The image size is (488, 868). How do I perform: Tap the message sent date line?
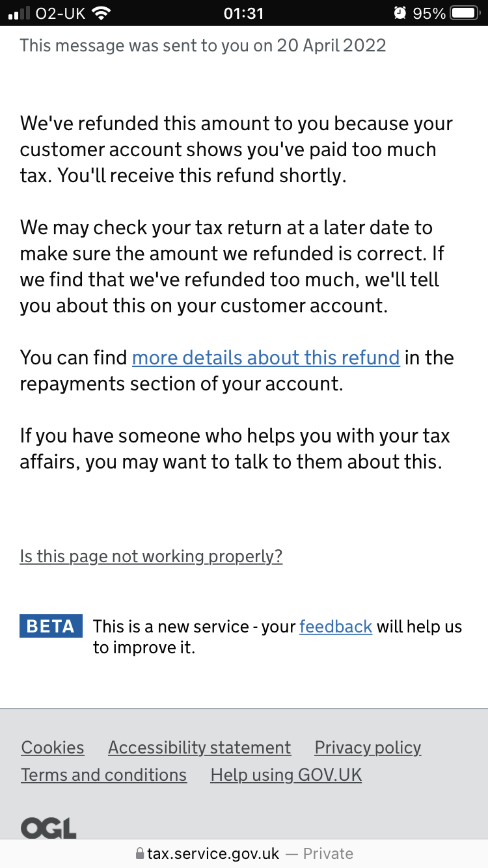pyautogui.click(x=203, y=45)
